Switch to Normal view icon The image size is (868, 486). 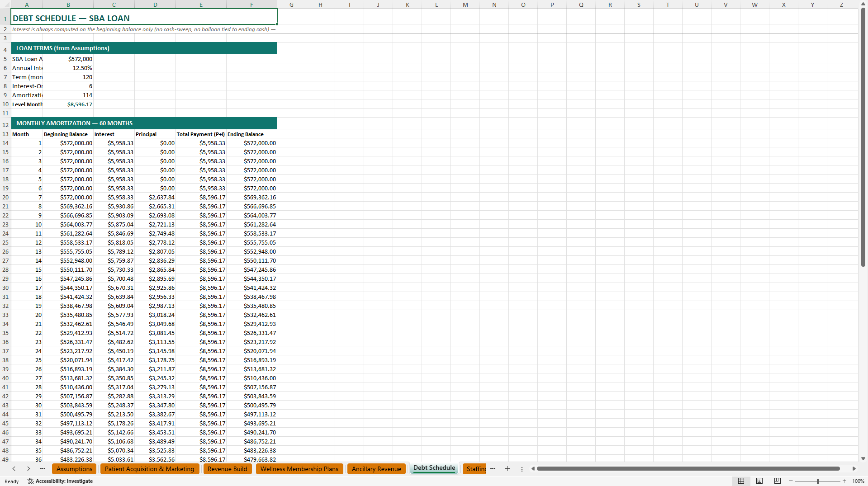click(741, 481)
